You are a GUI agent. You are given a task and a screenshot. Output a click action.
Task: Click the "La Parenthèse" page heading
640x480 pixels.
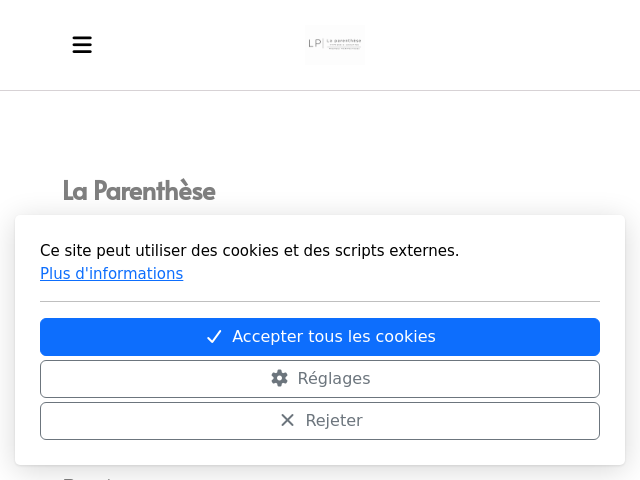(x=139, y=191)
